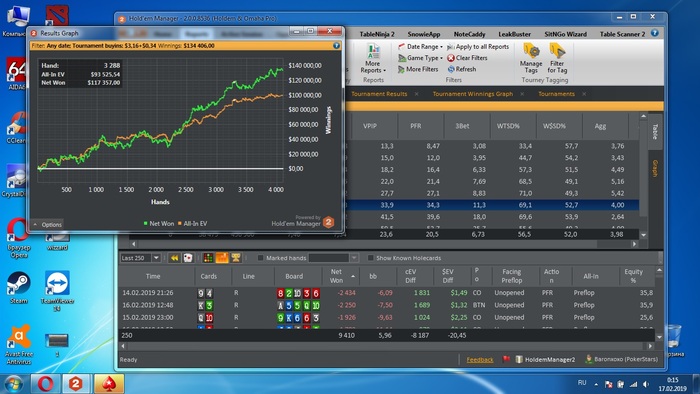Click the volume icon in the system tray
Screen dimensions: 700x394
pos(646,384)
